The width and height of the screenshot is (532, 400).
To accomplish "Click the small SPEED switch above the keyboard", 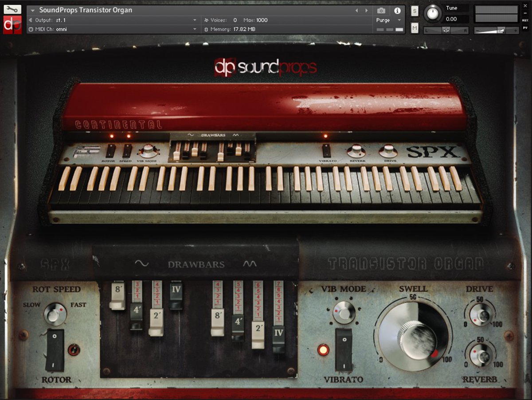I will (127, 151).
